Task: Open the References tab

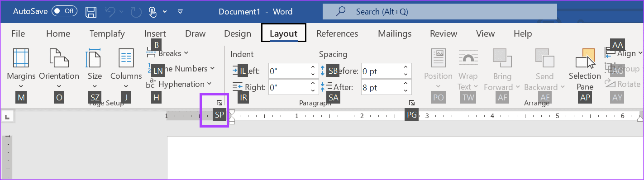Action: [337, 33]
